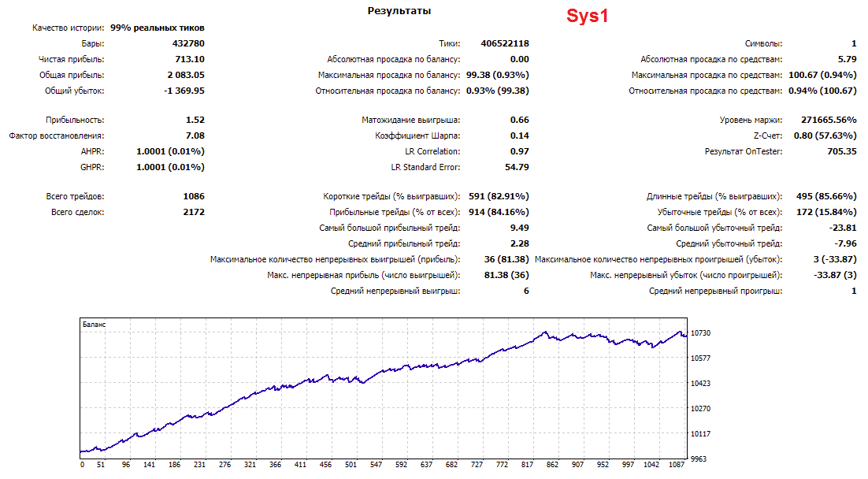The height and width of the screenshot is (479, 868).
Task: Click the Всего трейдов value 1086
Action: tap(194, 196)
